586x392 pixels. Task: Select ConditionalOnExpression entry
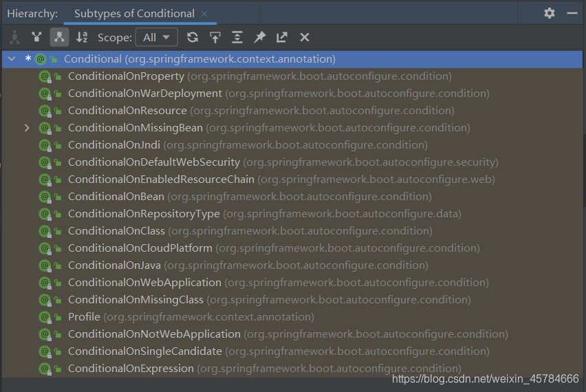292,369
